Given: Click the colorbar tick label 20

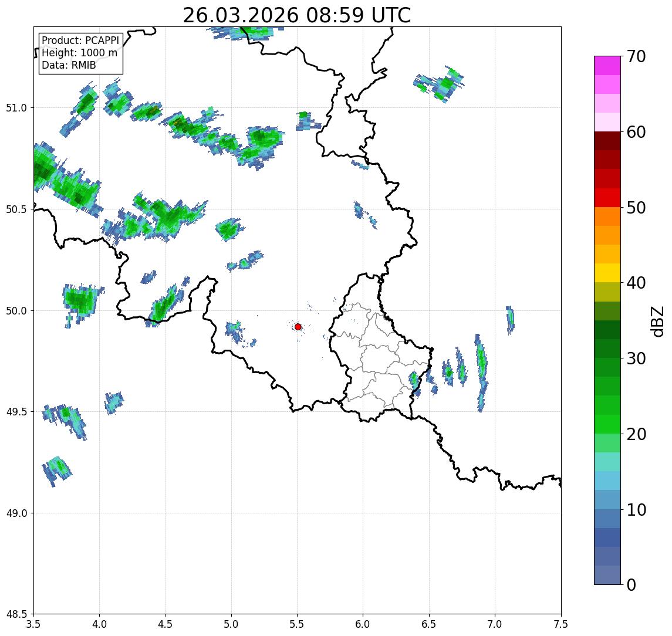Looking at the screenshot, I should point(636,434).
